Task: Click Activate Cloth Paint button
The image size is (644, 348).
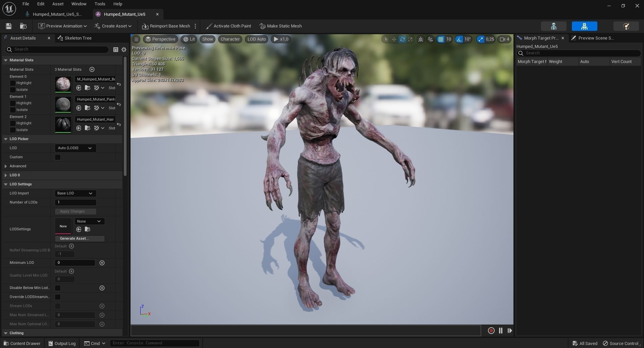Action: [x=229, y=26]
